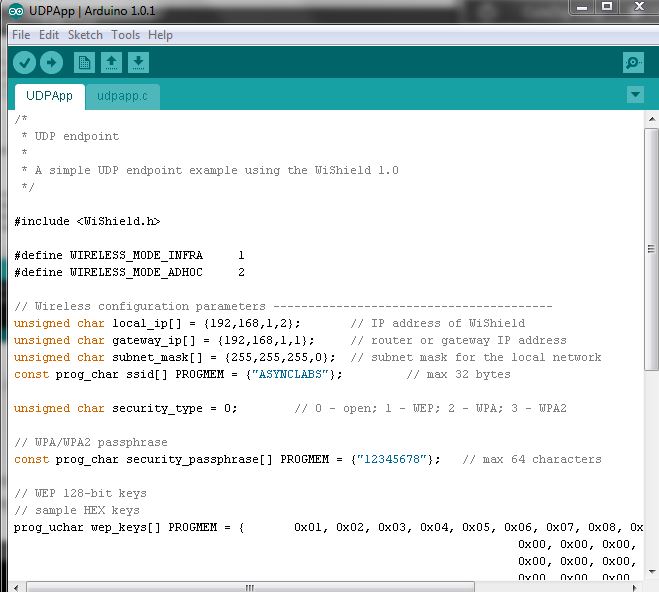659x592 pixels.
Task: Close the Arduino window
Action: point(640,7)
